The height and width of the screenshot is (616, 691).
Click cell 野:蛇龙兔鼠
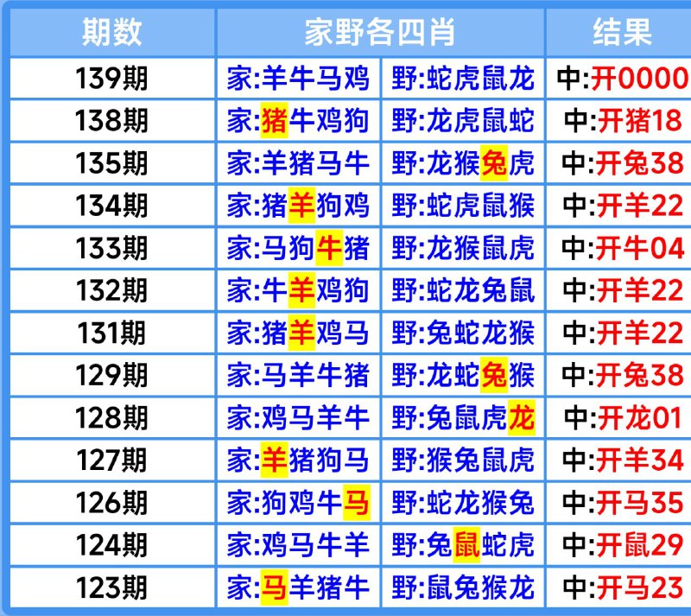coord(463,290)
